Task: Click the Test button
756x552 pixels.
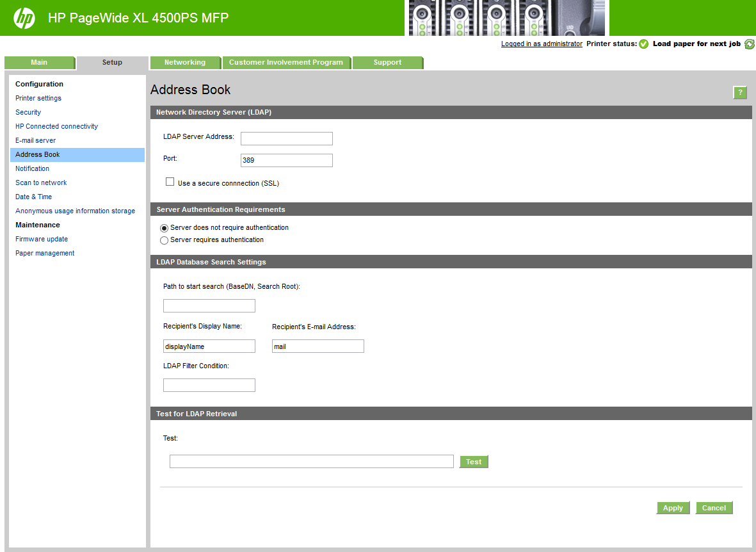Action: (x=474, y=462)
